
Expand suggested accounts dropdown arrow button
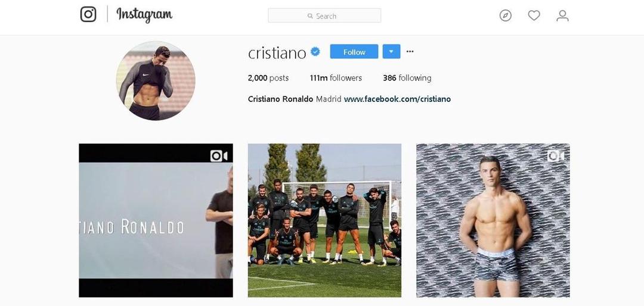coord(391,52)
